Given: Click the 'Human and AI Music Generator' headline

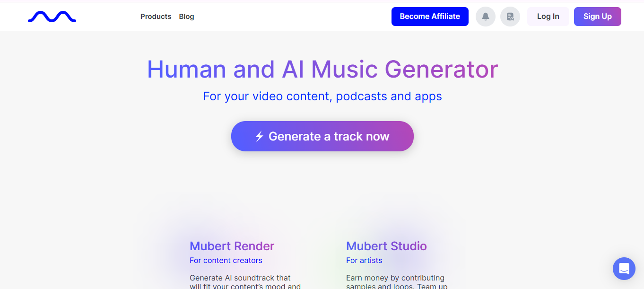Looking at the screenshot, I should 322,69.
